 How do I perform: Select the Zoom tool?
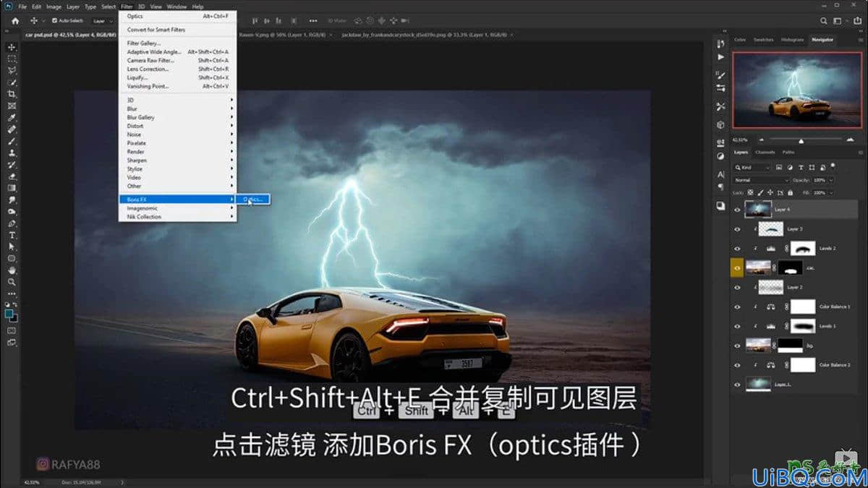coord(12,281)
